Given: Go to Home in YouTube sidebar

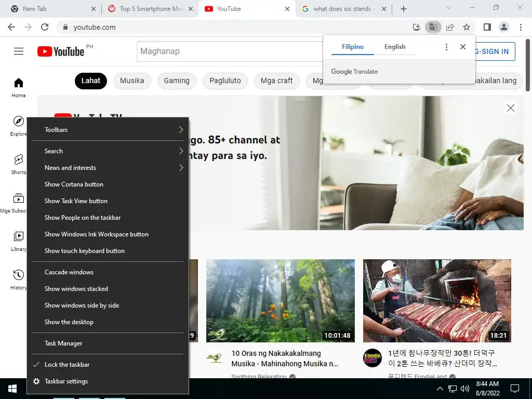Looking at the screenshot, I should tap(19, 87).
